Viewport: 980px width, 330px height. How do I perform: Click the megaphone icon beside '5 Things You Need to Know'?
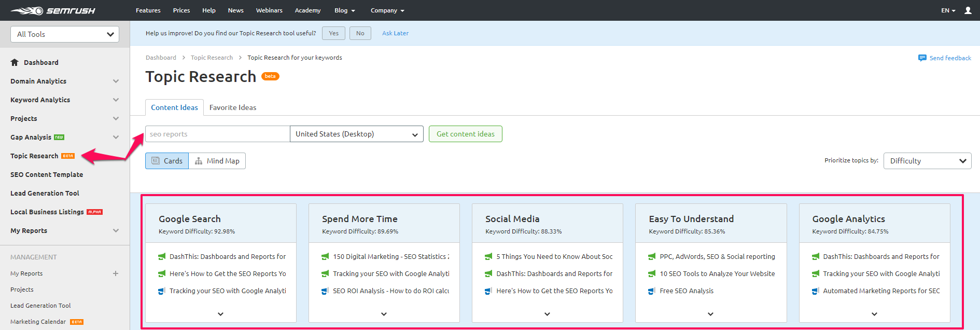coord(488,257)
